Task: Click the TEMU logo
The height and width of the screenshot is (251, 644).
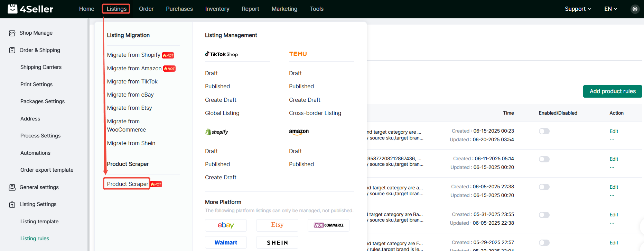Action: (298, 54)
